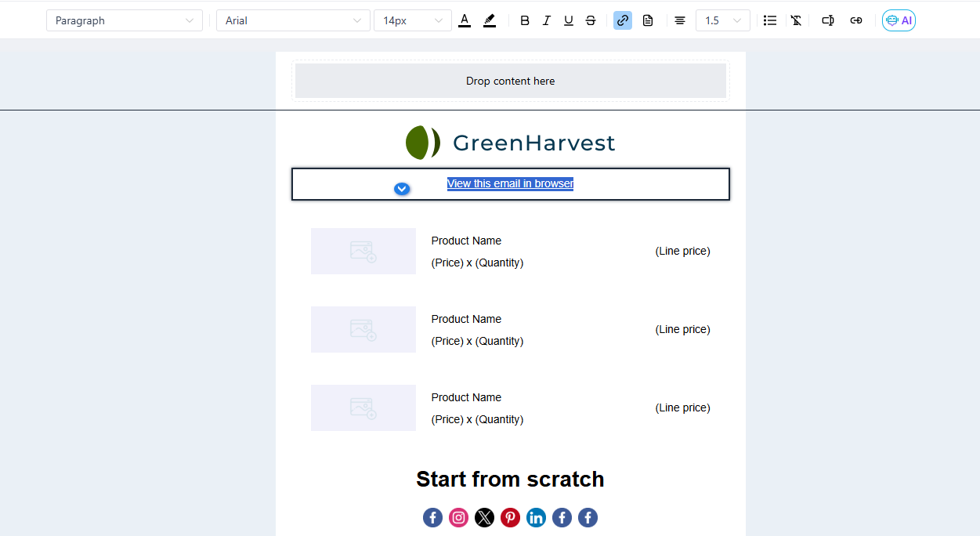Toggle the highlighted insert link button
The image size is (980, 536).
(623, 20)
